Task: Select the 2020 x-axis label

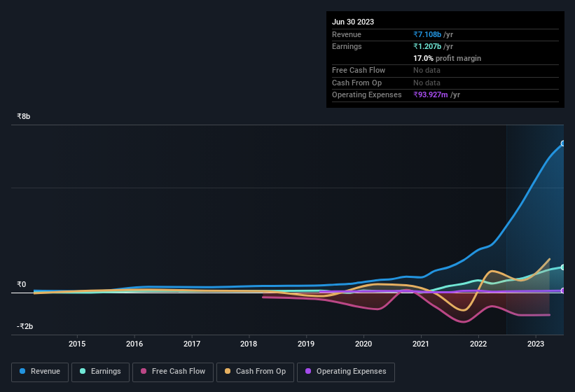Action: (363, 344)
